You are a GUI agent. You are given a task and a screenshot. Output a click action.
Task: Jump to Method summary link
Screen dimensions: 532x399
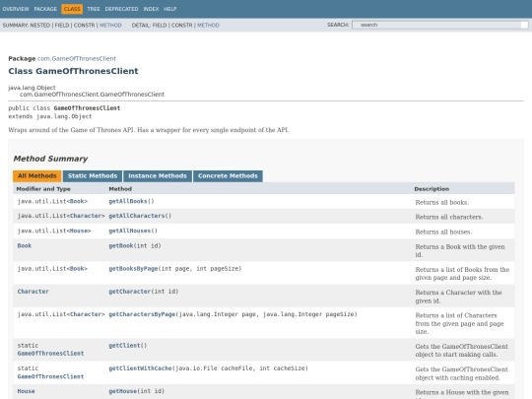pos(110,25)
